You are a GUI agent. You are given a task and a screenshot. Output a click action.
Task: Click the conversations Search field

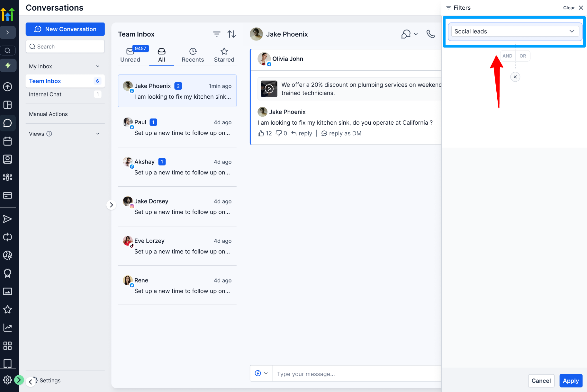click(x=65, y=47)
